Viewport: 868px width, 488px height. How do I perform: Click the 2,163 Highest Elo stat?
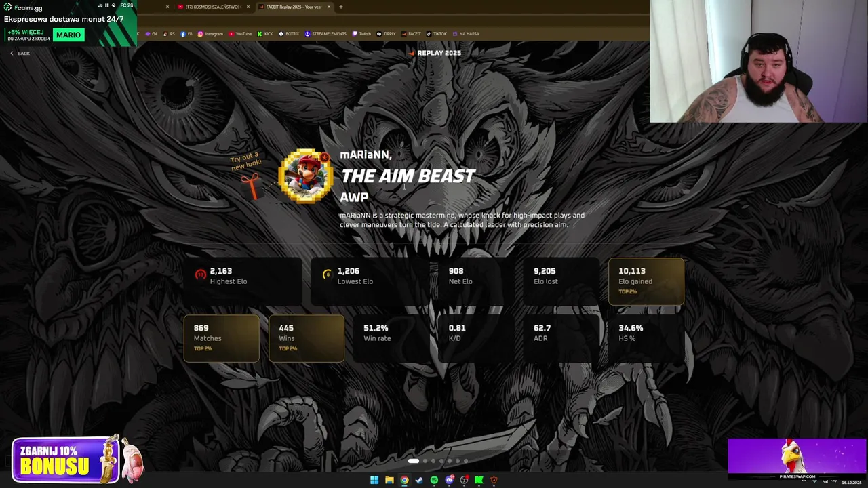click(242, 281)
